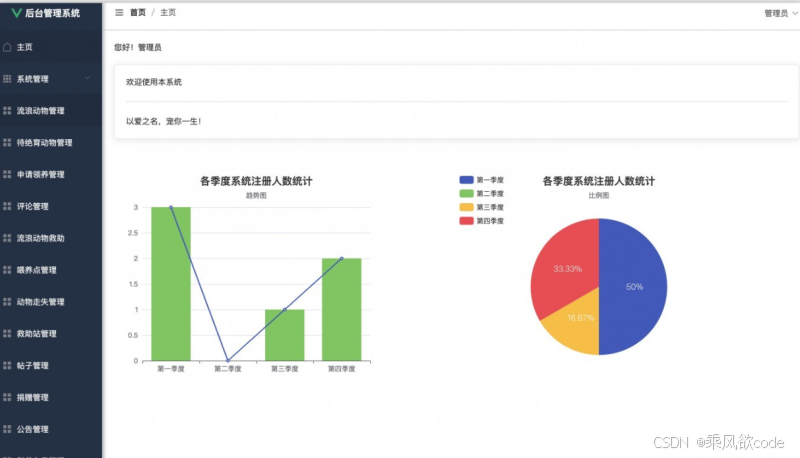Image resolution: width=800 pixels, height=458 pixels.
Task: Click the 您好！管理员 greeting
Action: pyautogui.click(x=138, y=47)
